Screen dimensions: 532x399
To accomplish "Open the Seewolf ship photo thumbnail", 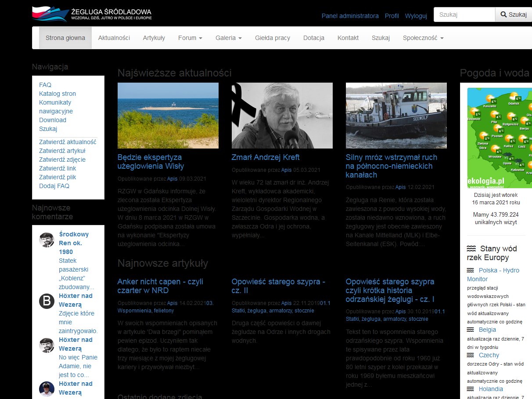I will pyautogui.click(x=396, y=116).
